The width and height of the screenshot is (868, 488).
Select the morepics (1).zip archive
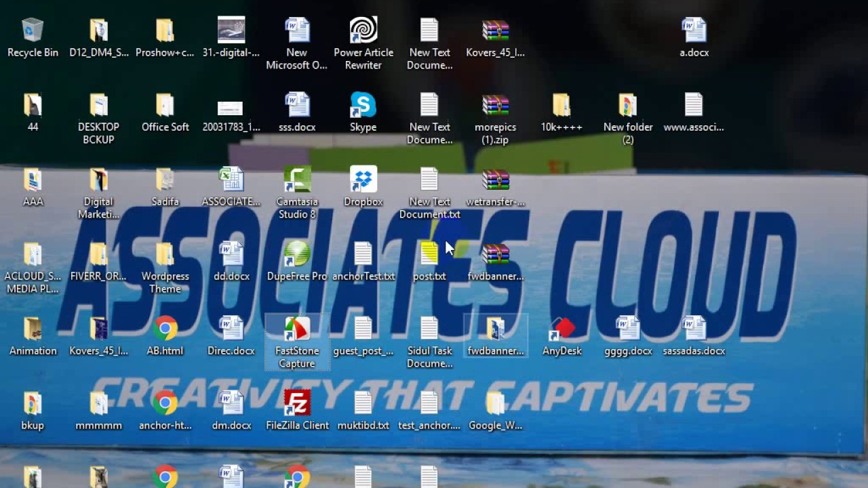(496, 119)
